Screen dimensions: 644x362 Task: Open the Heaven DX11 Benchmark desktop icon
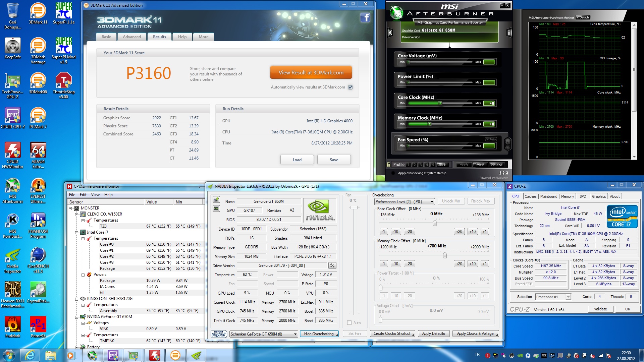[13, 295]
